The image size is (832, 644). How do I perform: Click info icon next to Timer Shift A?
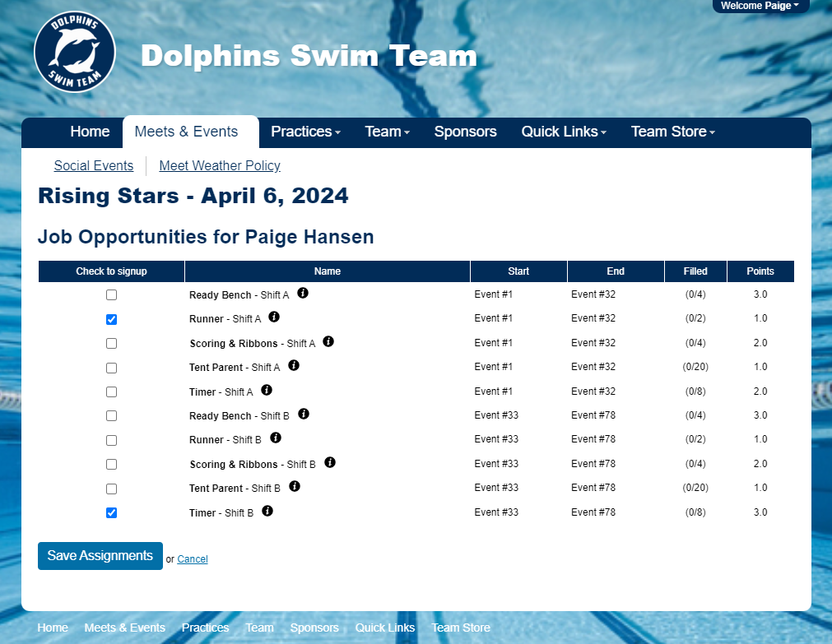267,390
